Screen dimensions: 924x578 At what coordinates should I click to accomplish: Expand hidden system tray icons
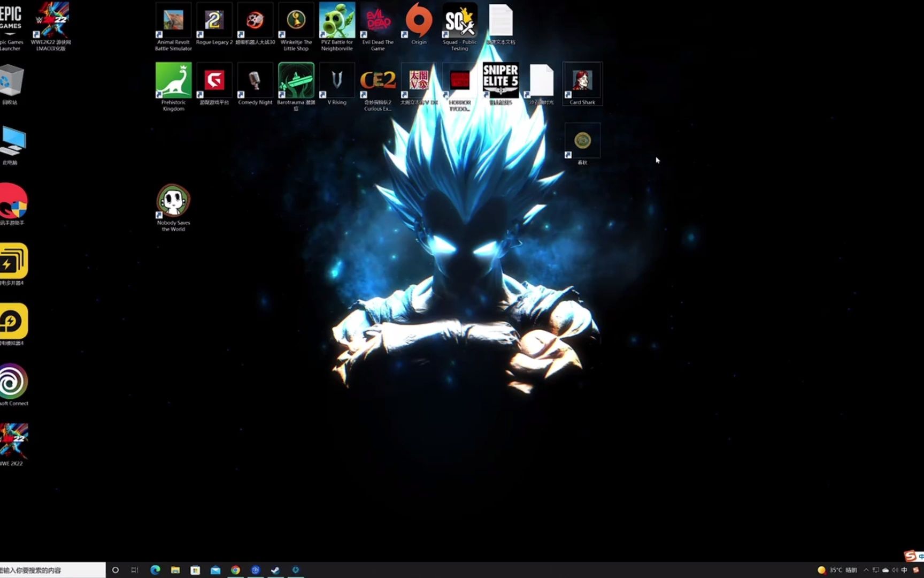866,570
